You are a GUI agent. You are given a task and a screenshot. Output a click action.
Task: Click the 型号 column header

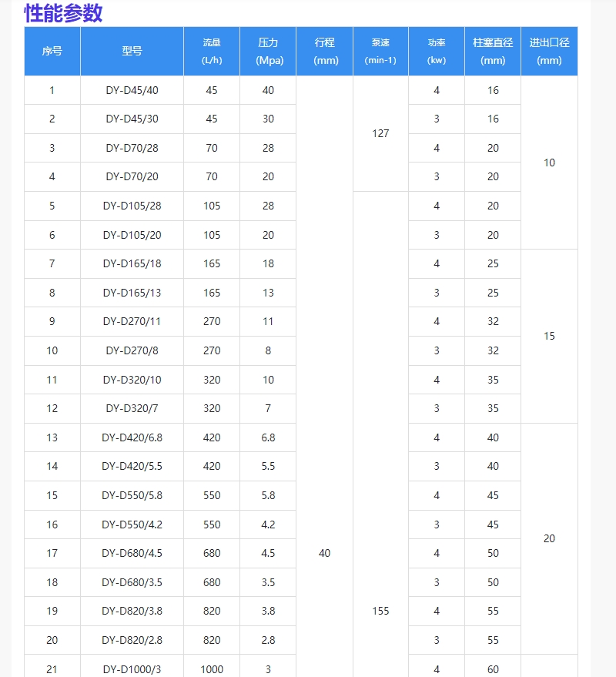point(132,51)
